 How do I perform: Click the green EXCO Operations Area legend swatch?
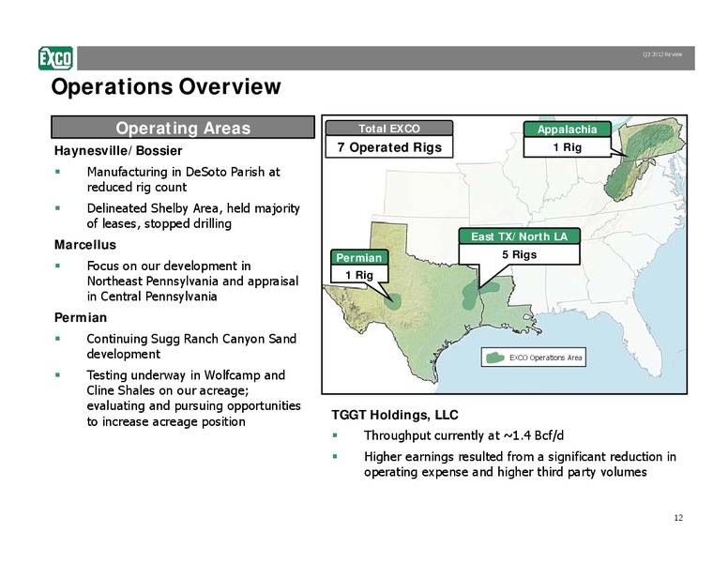point(495,358)
